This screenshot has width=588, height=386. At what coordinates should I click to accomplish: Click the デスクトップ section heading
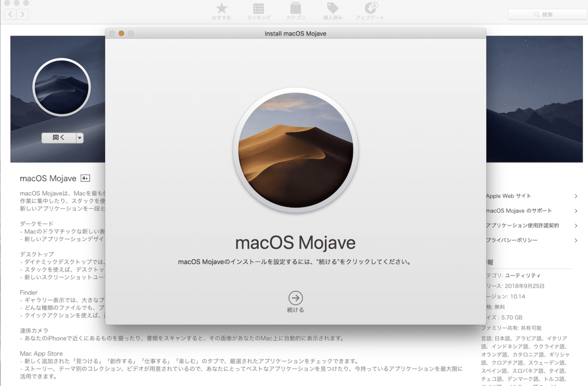37,254
